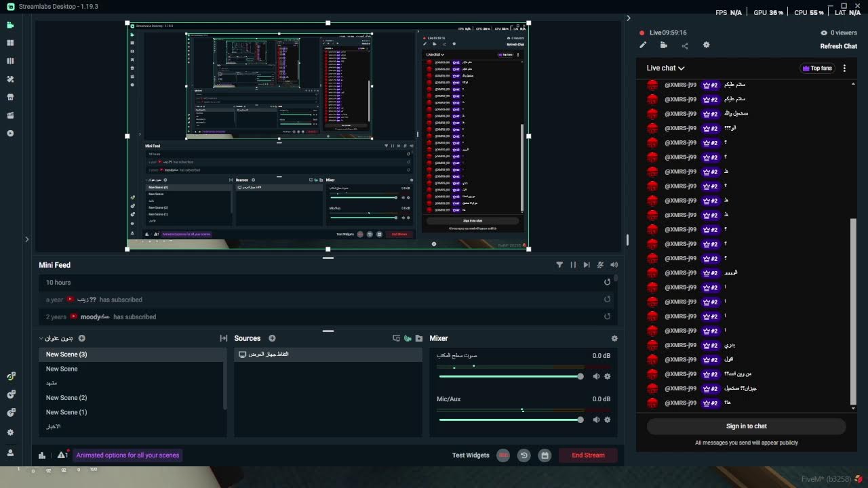Open chat settings gear near Refresh Chat

(x=706, y=45)
